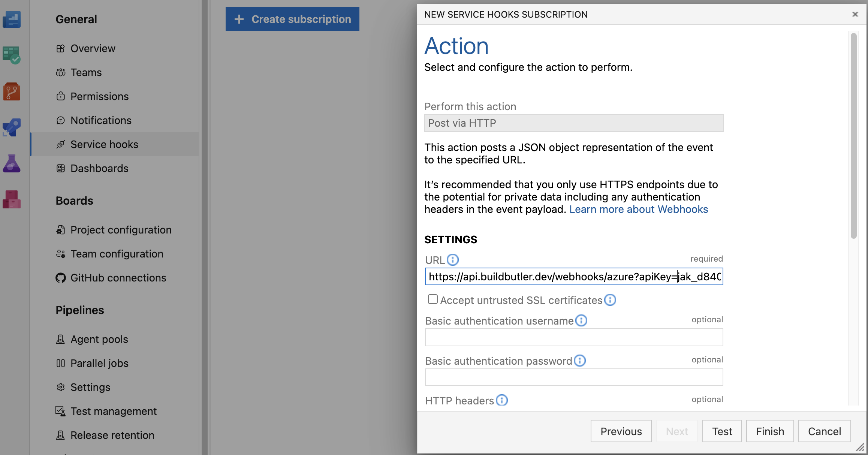Open Azure Boards icon in left rail
The width and height of the screenshot is (868, 455).
(x=12, y=55)
